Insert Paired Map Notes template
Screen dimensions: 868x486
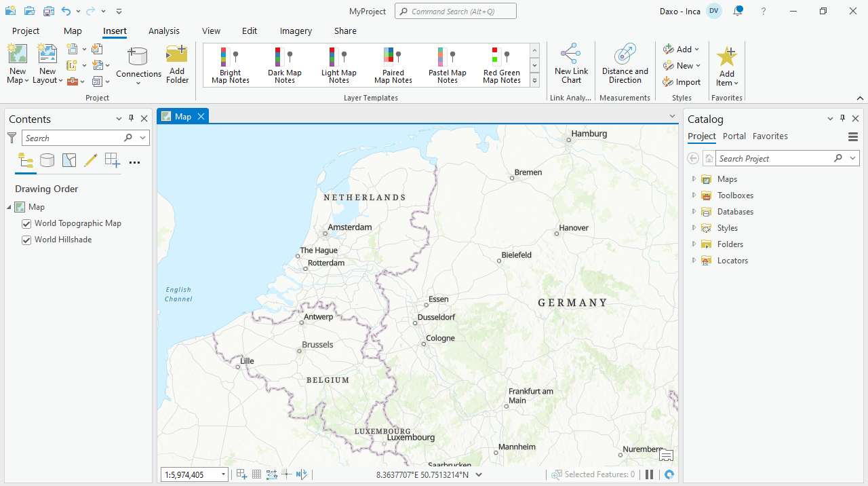click(x=393, y=65)
